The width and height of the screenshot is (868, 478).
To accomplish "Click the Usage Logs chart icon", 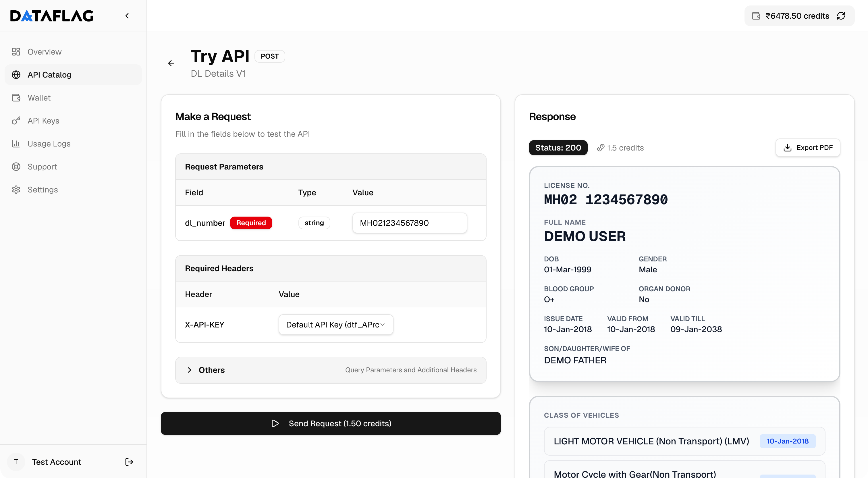I will tap(16, 144).
